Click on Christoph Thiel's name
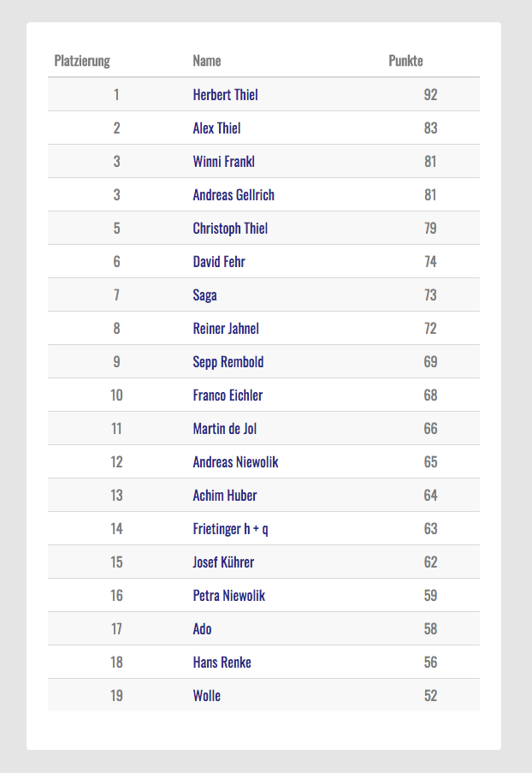 (x=230, y=229)
